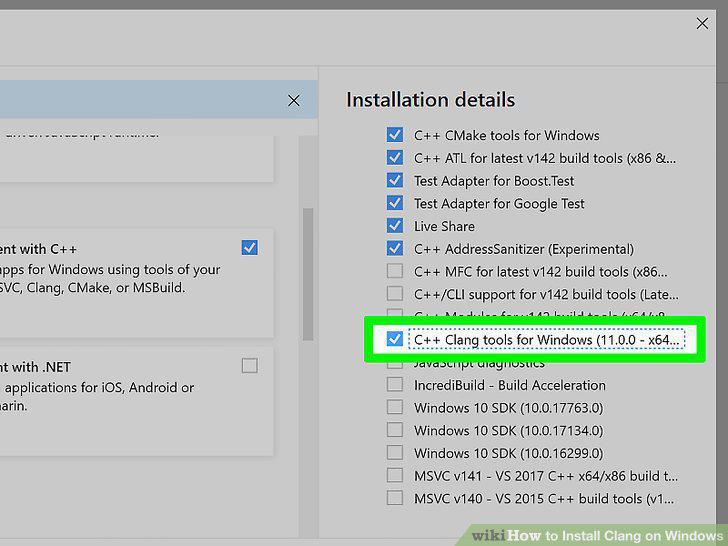Open the development with C++ workload card
The width and height of the screenshot is (728, 546).
pos(136,283)
